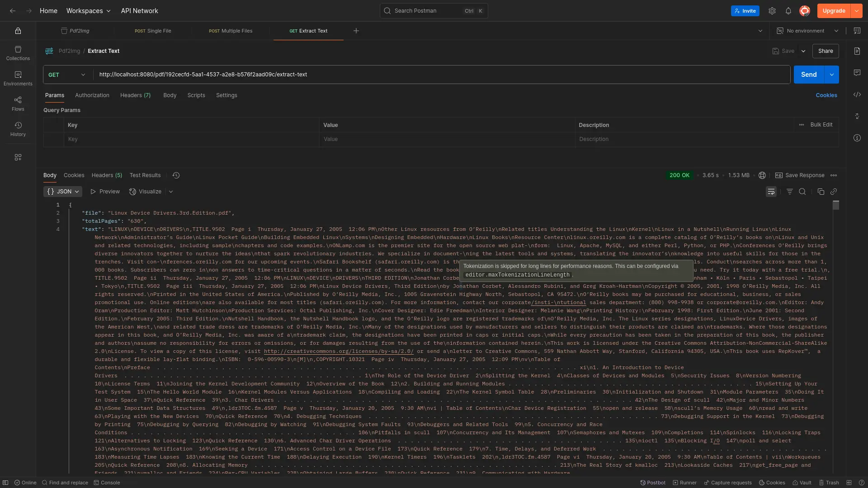Open the environment quick look icon

click(x=857, y=31)
